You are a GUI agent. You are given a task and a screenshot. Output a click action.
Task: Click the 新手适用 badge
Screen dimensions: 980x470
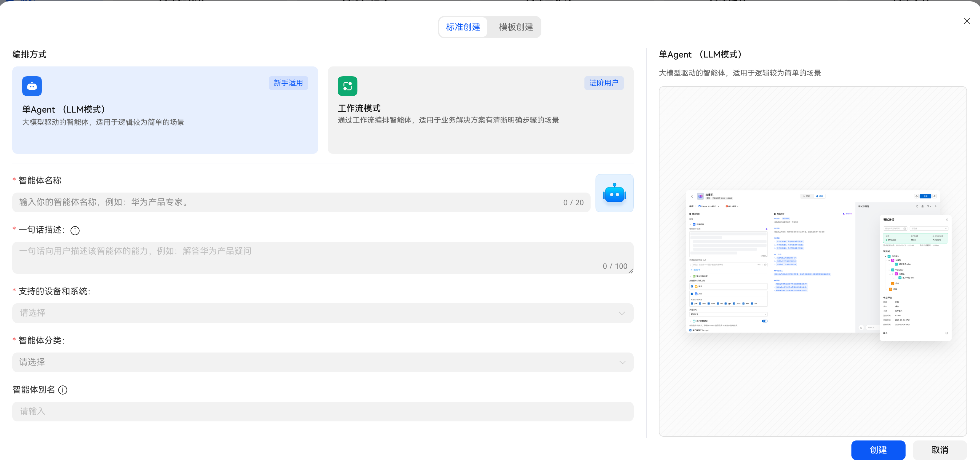pos(288,82)
